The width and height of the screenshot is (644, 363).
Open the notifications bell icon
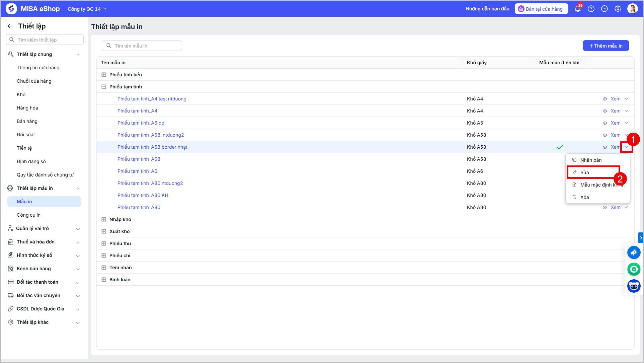pos(578,9)
